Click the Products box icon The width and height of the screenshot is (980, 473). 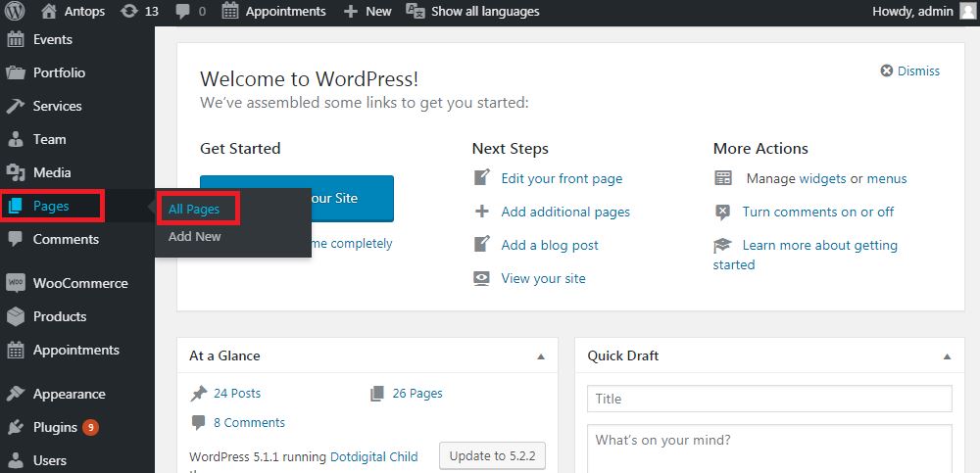point(16,316)
